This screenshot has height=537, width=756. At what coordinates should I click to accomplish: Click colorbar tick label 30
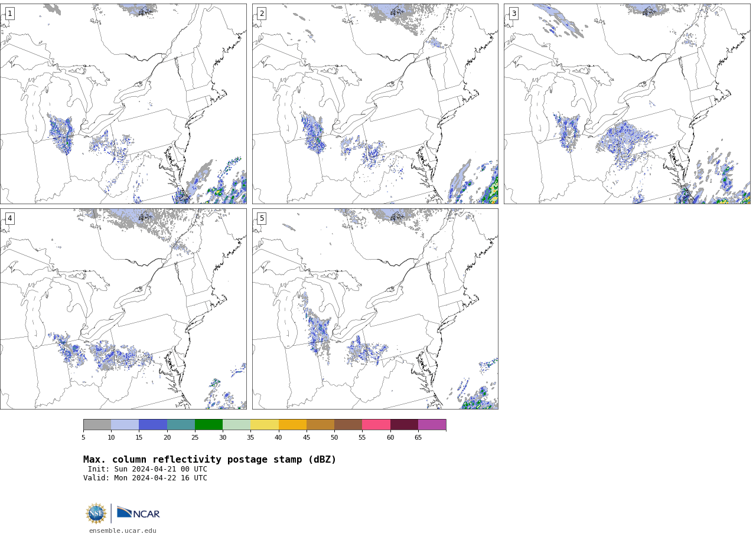coord(223,437)
